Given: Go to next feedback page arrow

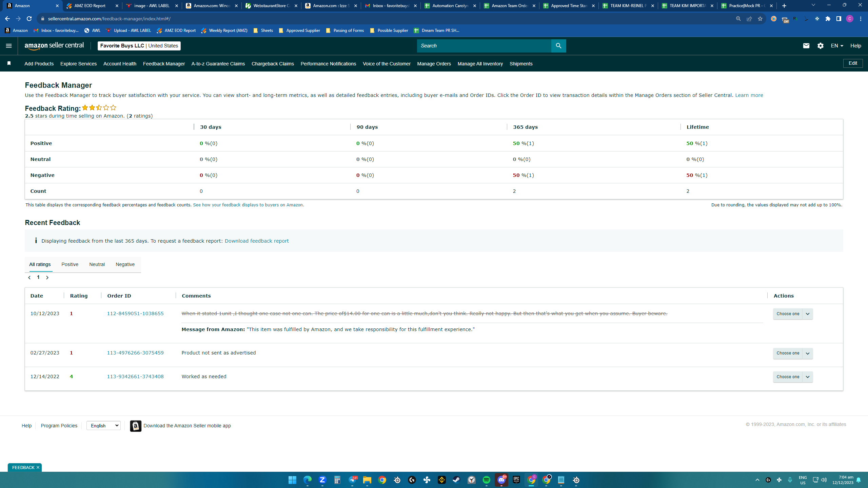Looking at the screenshot, I should pos(47,278).
